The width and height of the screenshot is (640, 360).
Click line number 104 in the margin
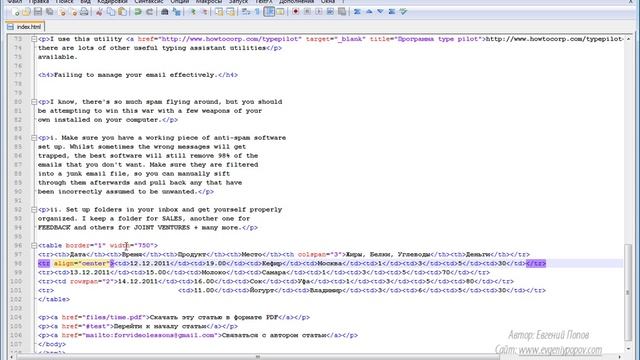16,318
